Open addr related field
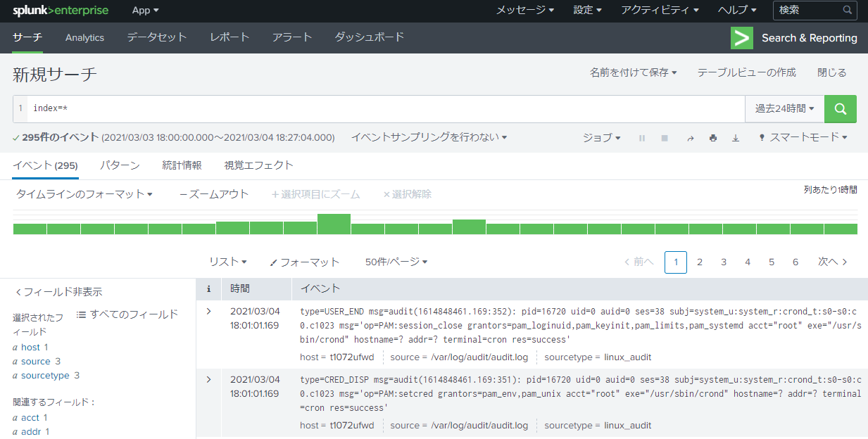Viewport: 868px width, 439px height. point(31,431)
